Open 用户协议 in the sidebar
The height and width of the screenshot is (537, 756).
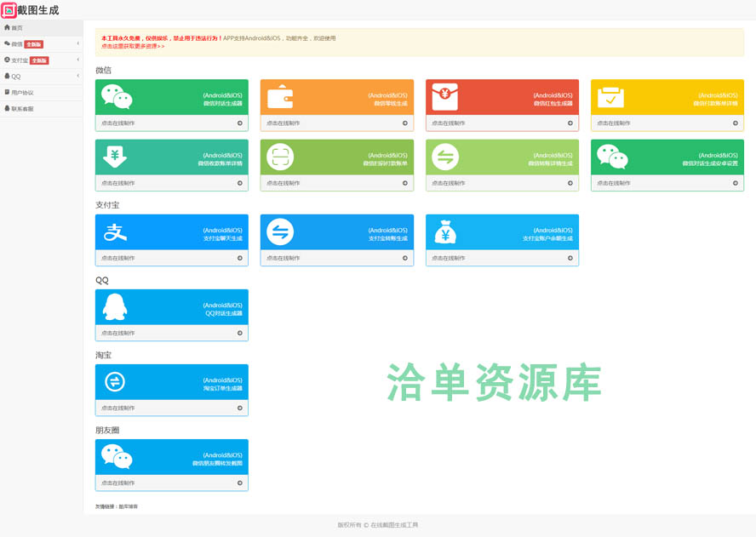(x=42, y=92)
